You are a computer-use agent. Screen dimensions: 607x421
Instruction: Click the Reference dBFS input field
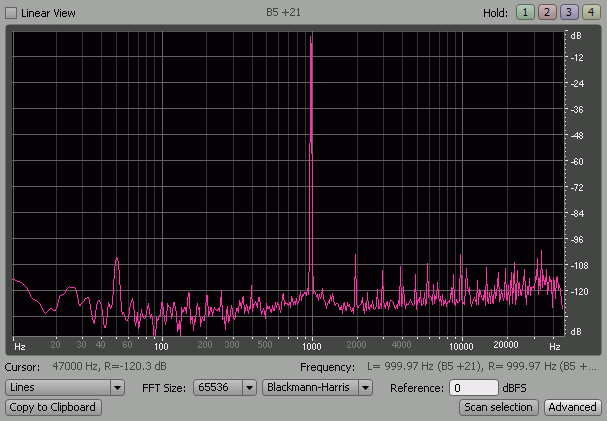click(x=474, y=388)
